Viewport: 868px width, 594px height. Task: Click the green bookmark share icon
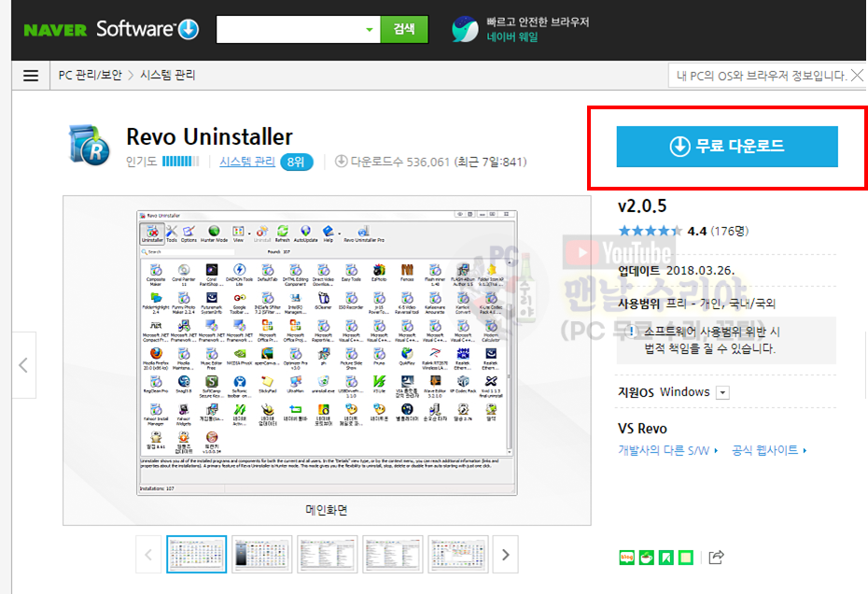(x=666, y=558)
